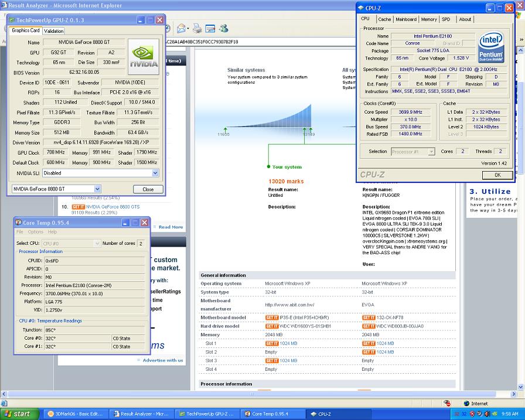Click GET IT badge next to WDC WD800JB-00JJA0
Image resolution: width=525 pixels, height=420 pixels.
coord(369,326)
